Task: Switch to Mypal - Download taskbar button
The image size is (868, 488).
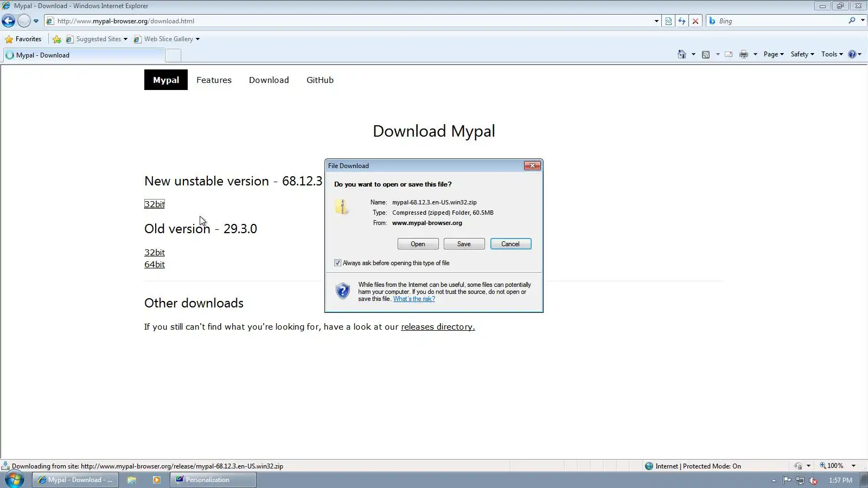Action: pos(75,480)
